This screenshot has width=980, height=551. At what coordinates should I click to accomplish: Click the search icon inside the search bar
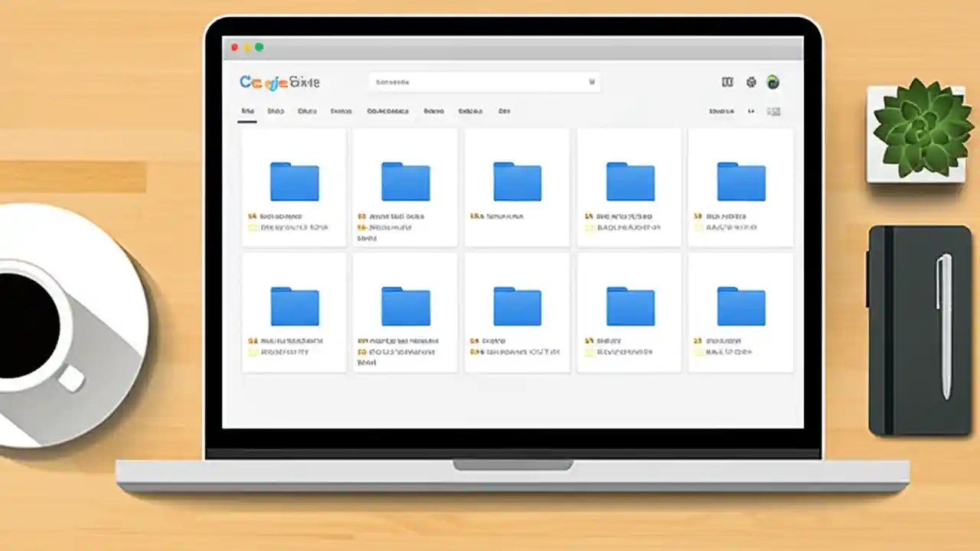click(592, 81)
